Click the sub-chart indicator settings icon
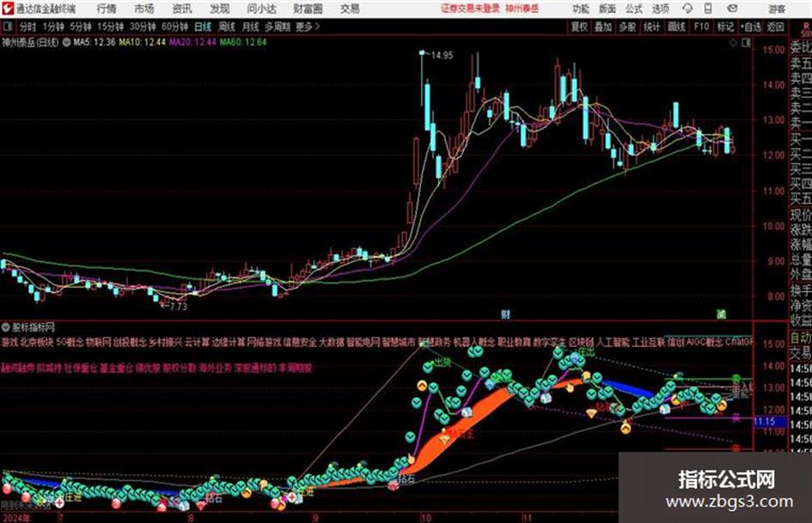The height and width of the screenshot is (523, 812). [6, 327]
